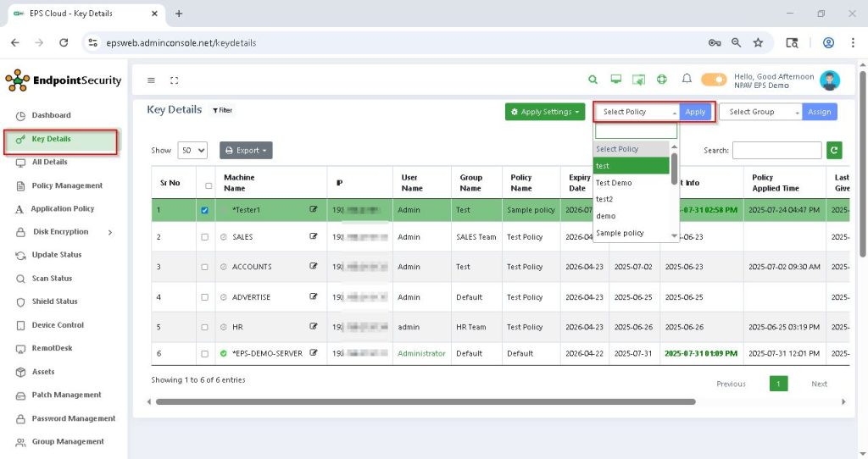Expand the Apply Settings dropdown

point(545,112)
